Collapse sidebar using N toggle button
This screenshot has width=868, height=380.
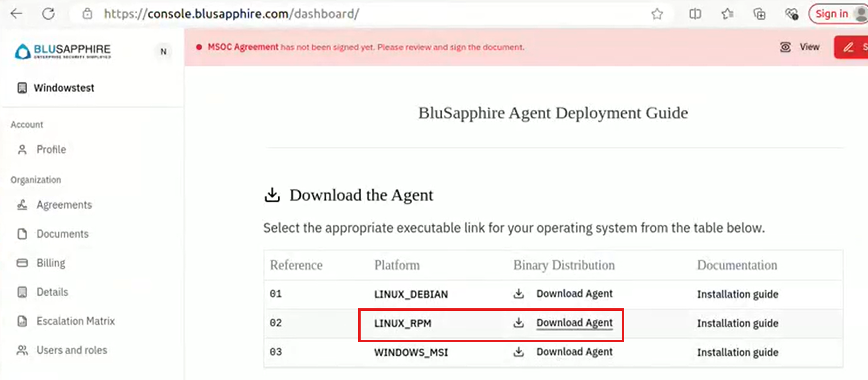(163, 52)
